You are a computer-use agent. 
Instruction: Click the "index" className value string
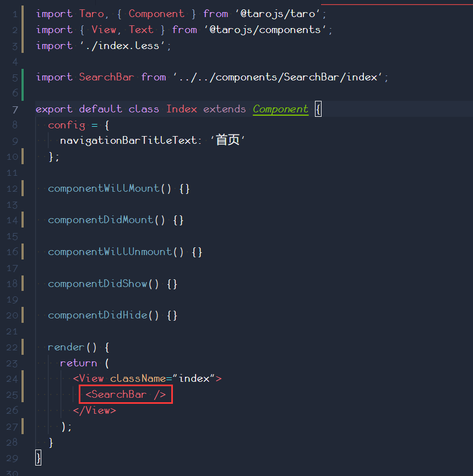point(194,378)
